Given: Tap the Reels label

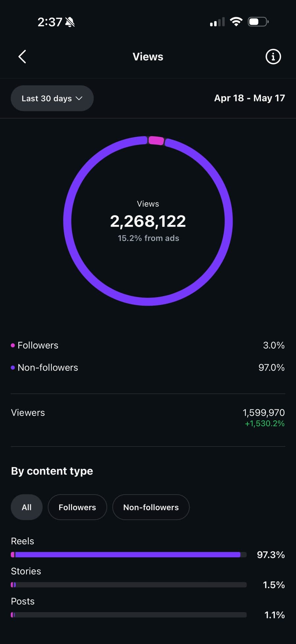Looking at the screenshot, I should pyautogui.click(x=22, y=541).
